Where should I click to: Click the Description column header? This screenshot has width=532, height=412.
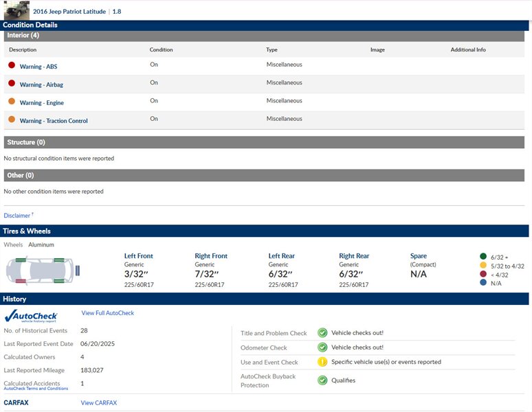tap(23, 49)
